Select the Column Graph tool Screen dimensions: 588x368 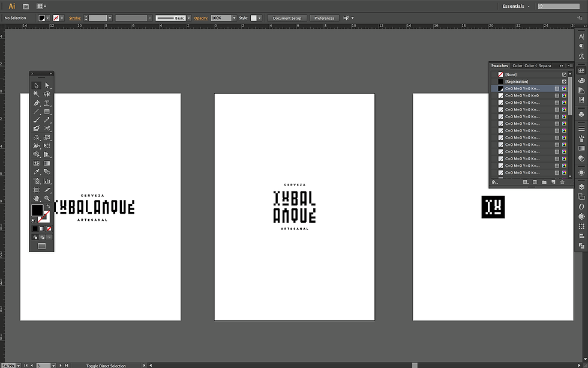coord(47,181)
